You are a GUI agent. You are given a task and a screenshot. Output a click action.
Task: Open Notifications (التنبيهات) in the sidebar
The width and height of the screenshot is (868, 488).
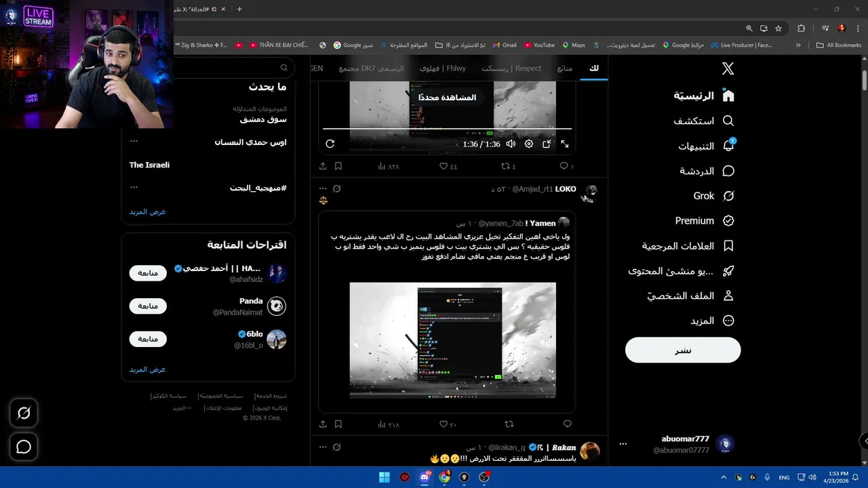coord(707,146)
